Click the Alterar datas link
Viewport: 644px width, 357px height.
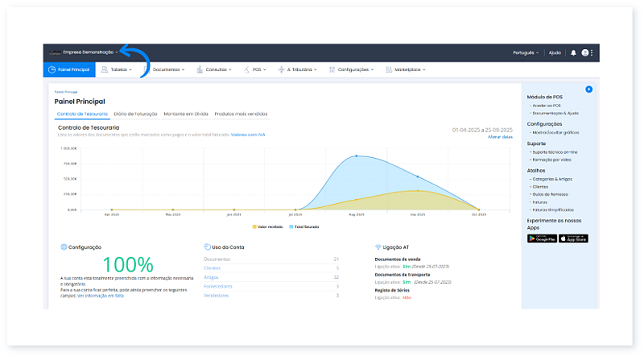[500, 137]
